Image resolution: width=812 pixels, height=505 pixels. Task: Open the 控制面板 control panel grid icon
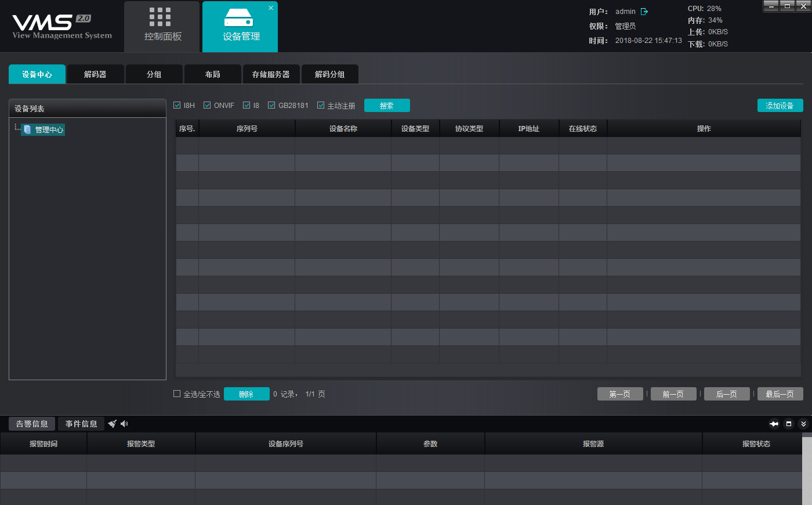(x=160, y=17)
